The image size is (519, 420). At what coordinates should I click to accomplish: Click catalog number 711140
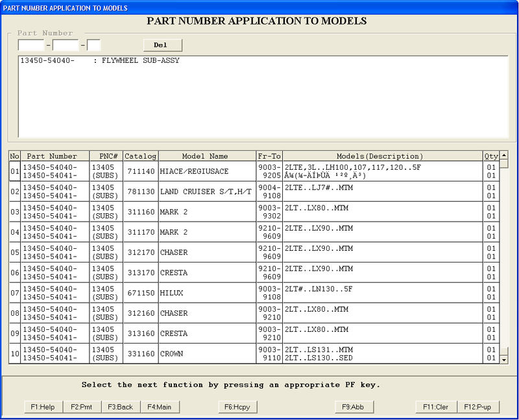pos(141,171)
